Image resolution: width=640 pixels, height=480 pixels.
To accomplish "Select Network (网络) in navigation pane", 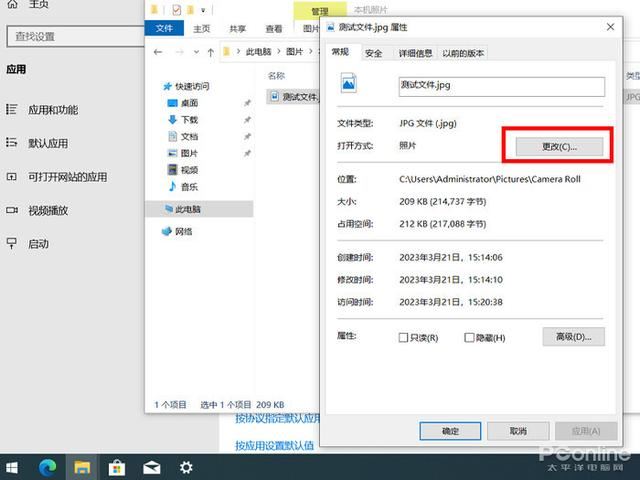I will tap(183, 232).
